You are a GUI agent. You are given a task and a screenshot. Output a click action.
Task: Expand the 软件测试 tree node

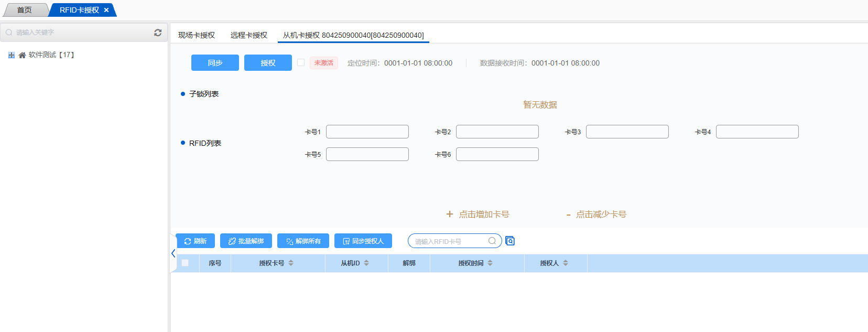tap(12, 55)
